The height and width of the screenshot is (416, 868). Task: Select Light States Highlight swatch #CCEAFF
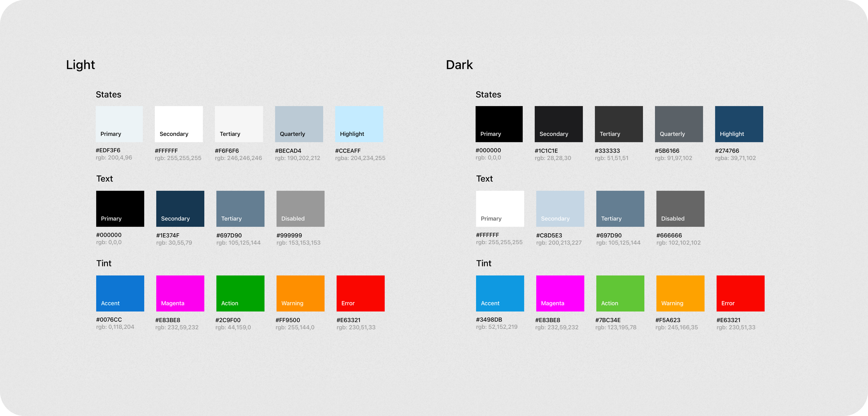359,124
